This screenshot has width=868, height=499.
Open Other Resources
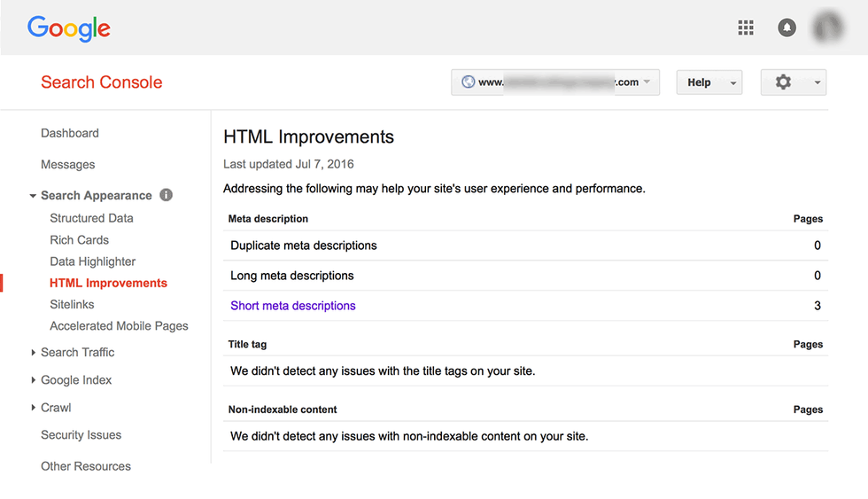pyautogui.click(x=86, y=466)
